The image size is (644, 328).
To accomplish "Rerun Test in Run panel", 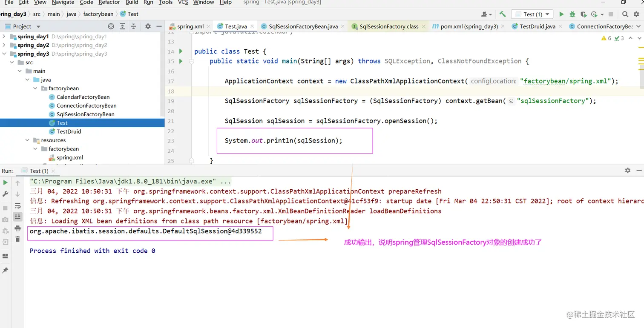I will (x=5, y=183).
